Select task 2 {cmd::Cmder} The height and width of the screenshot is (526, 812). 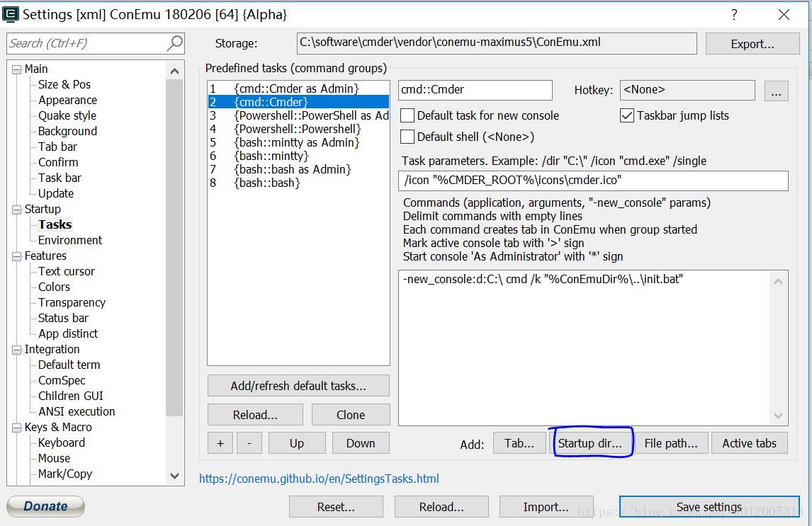pos(298,102)
